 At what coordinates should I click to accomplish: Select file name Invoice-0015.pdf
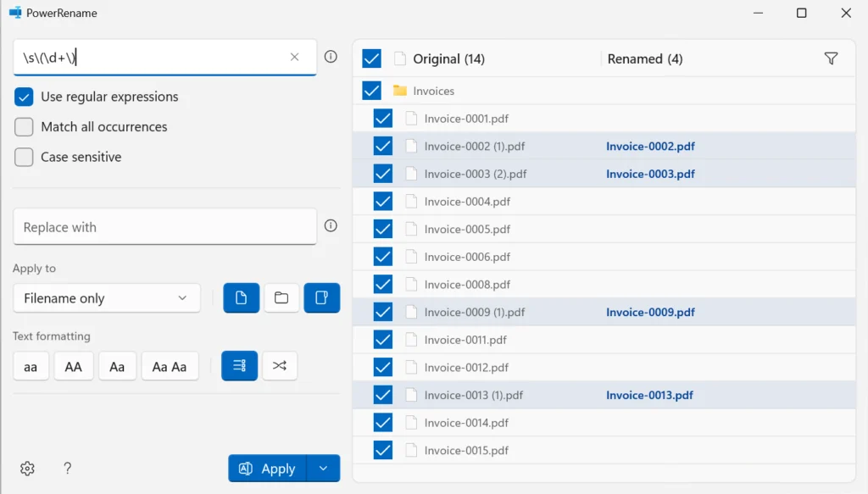pos(466,450)
